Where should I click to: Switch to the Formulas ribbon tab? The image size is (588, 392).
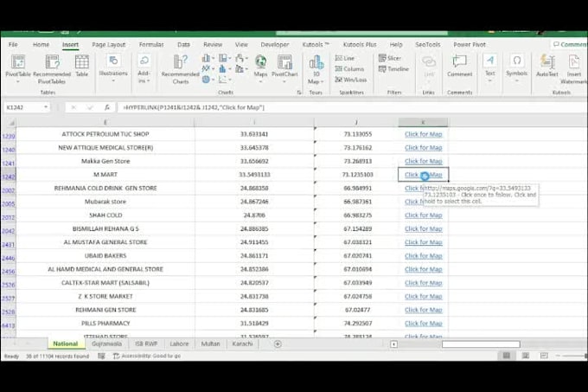coord(151,44)
